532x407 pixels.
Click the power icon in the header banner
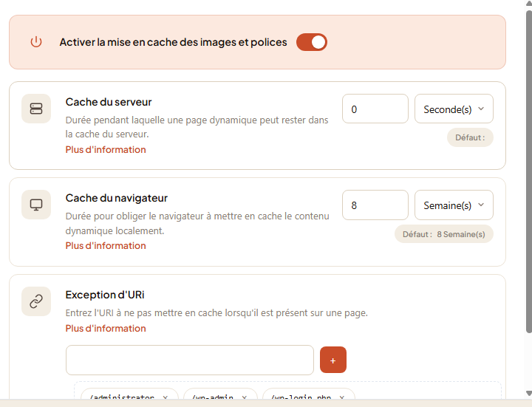tap(36, 42)
